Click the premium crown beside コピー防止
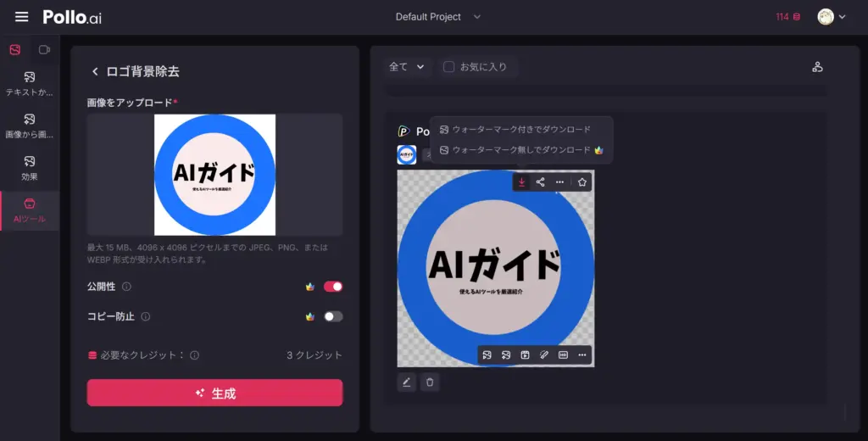The image size is (868, 441). click(310, 316)
